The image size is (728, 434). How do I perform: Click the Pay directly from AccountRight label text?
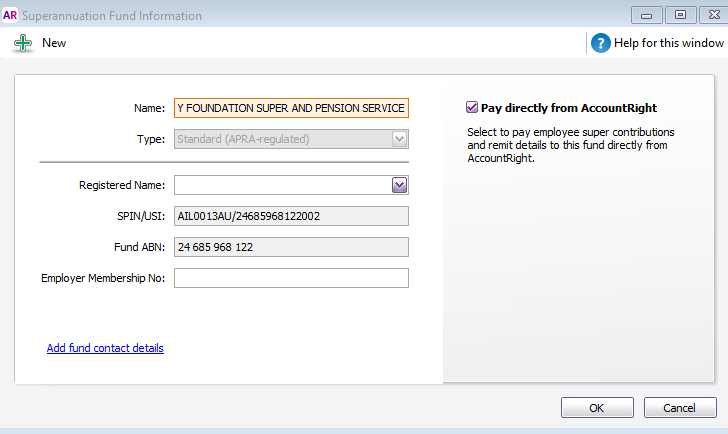click(x=568, y=108)
